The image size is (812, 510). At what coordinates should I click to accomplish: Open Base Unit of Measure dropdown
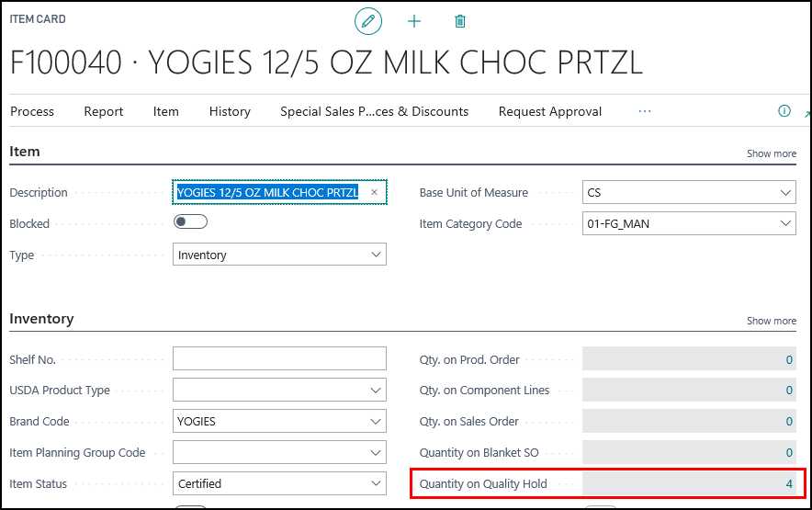(x=785, y=193)
